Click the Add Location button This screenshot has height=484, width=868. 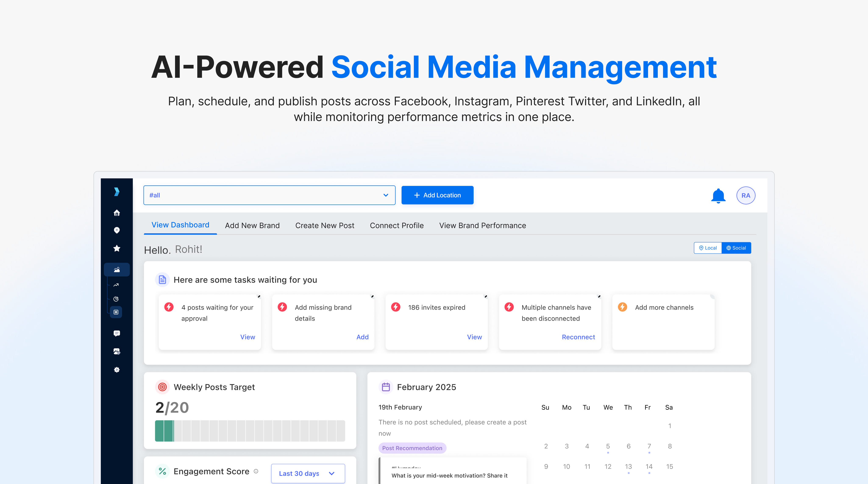tap(437, 195)
